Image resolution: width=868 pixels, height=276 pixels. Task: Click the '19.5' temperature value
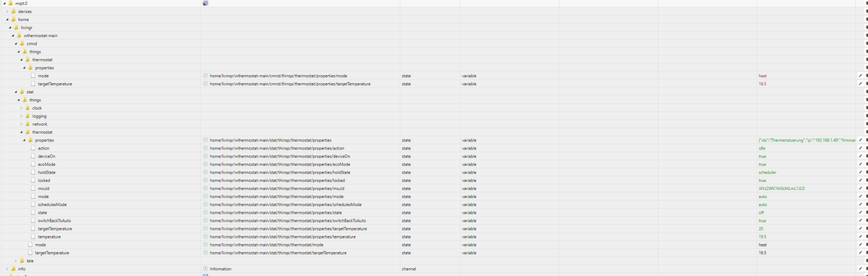762,236
